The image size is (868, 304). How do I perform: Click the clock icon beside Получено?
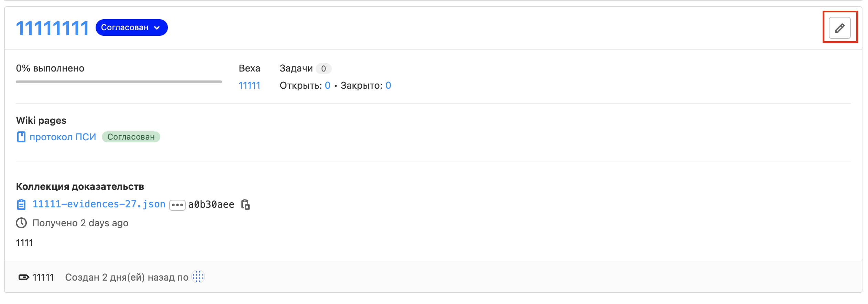tap(21, 223)
